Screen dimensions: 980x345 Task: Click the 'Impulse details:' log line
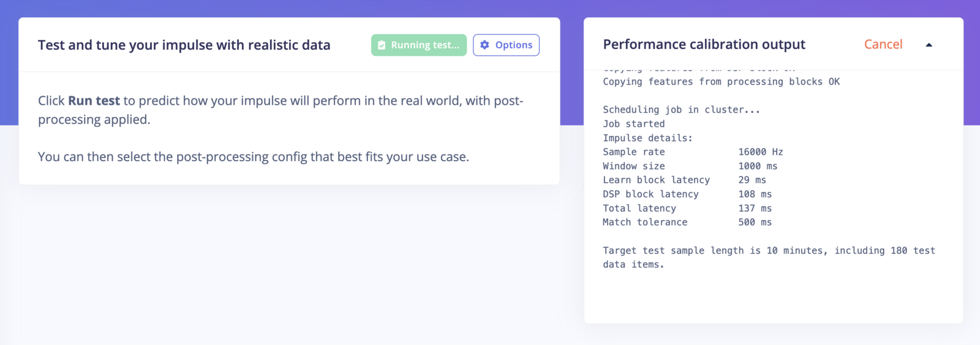[x=647, y=138]
